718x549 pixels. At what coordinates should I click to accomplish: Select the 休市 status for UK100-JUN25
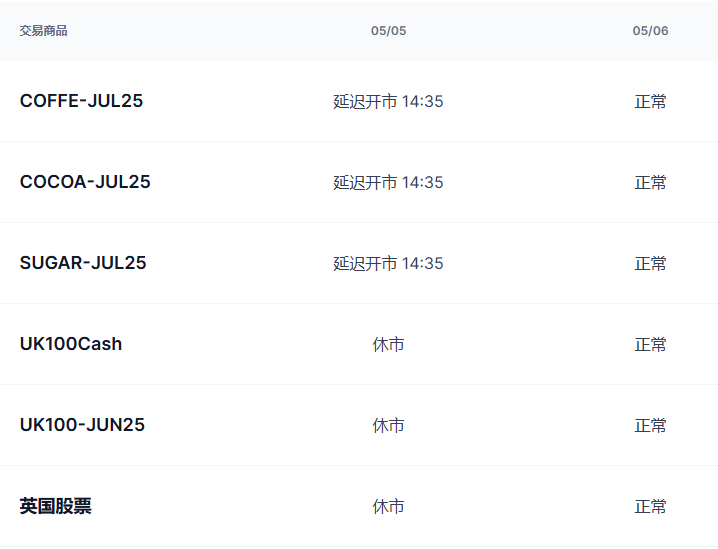tap(388, 425)
